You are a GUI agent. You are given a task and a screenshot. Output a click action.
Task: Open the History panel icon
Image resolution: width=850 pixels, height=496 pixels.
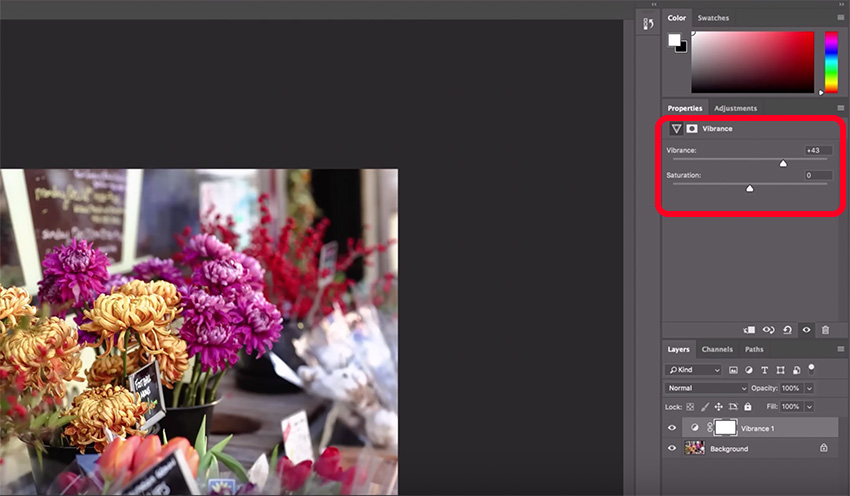pos(648,24)
